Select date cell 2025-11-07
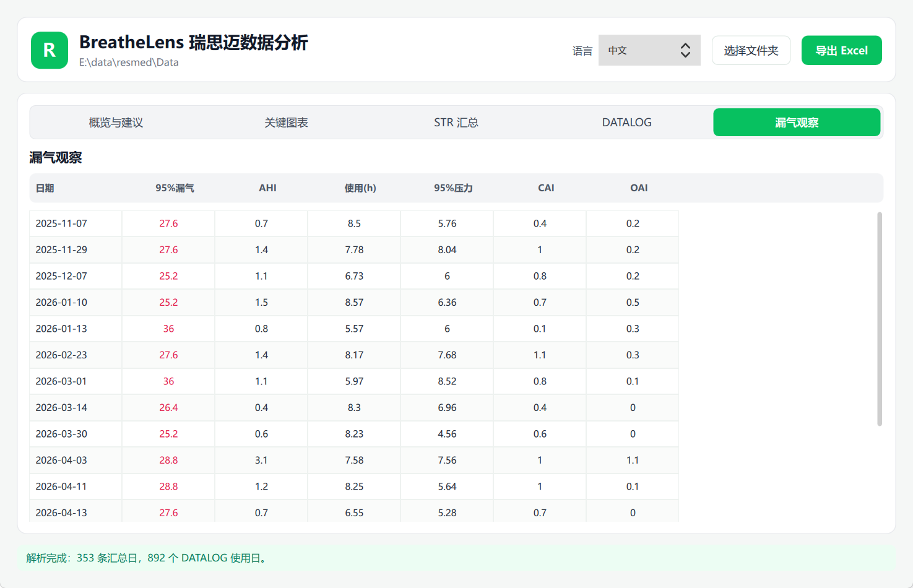 76,223
